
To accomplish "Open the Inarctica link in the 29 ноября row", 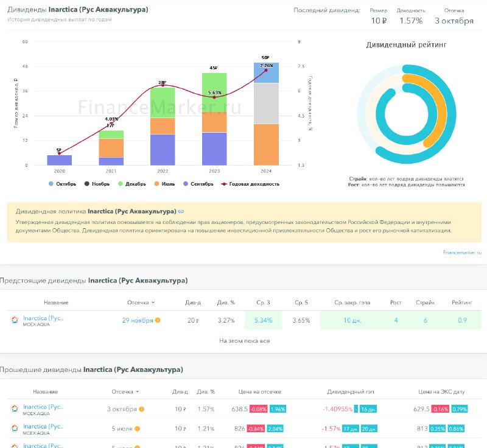I will [43, 318].
